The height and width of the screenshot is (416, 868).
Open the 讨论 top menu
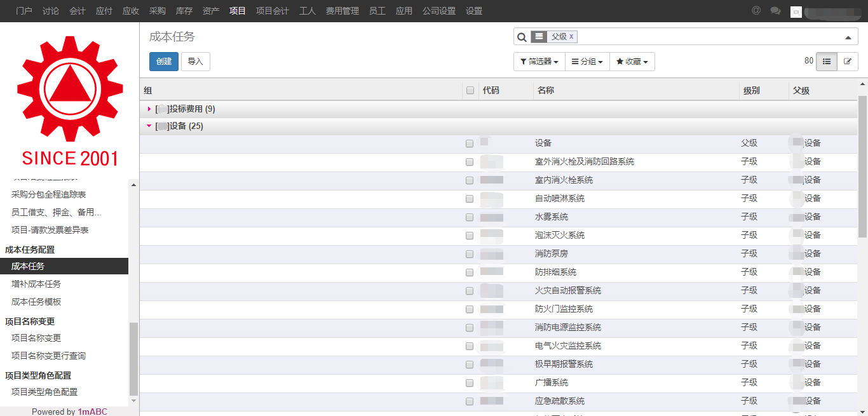pos(51,11)
